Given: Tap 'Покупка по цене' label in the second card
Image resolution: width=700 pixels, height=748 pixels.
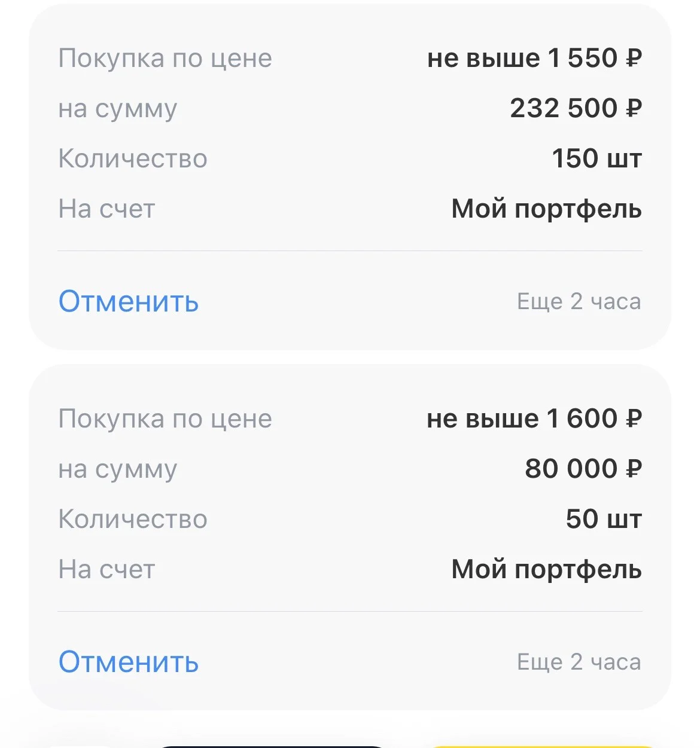Looking at the screenshot, I should tap(165, 419).
